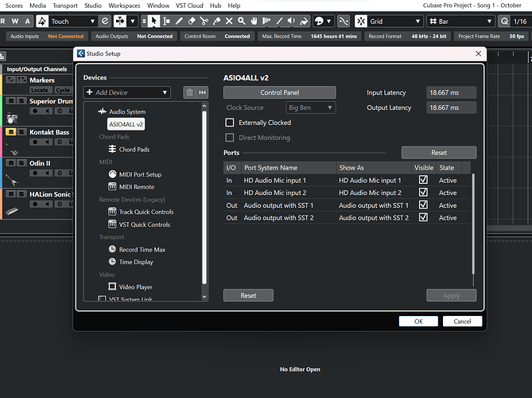Confirm Studio Setup with OK
The image size is (532, 398).
pyautogui.click(x=418, y=322)
